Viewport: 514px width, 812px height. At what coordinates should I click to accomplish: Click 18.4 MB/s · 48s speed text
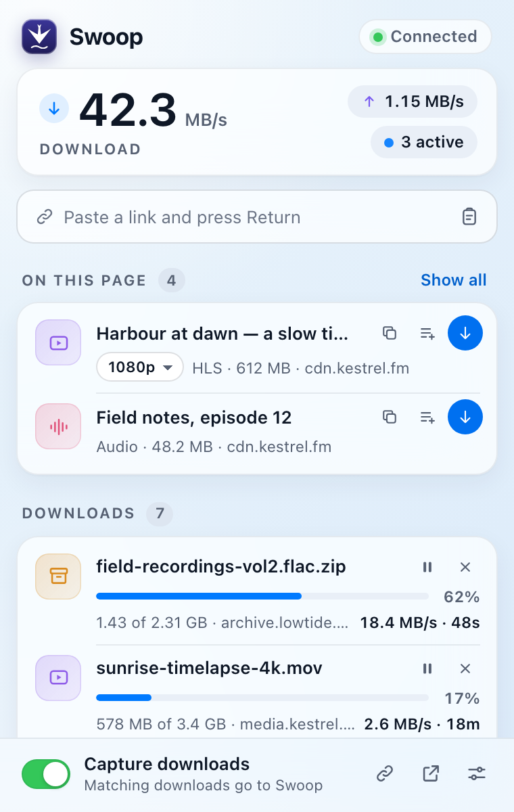click(420, 623)
